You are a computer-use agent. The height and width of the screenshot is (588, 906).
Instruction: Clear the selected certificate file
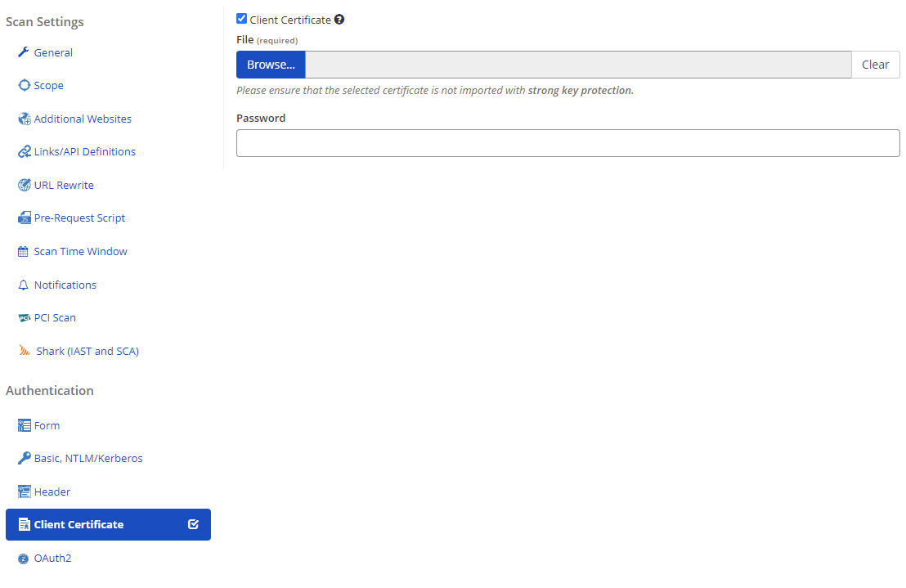pyautogui.click(x=875, y=64)
